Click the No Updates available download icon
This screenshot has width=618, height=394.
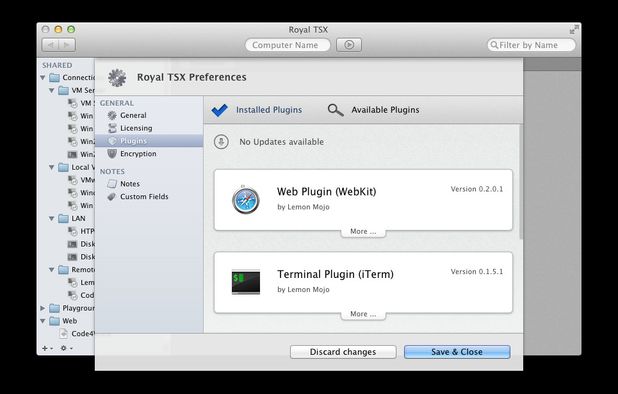(221, 142)
